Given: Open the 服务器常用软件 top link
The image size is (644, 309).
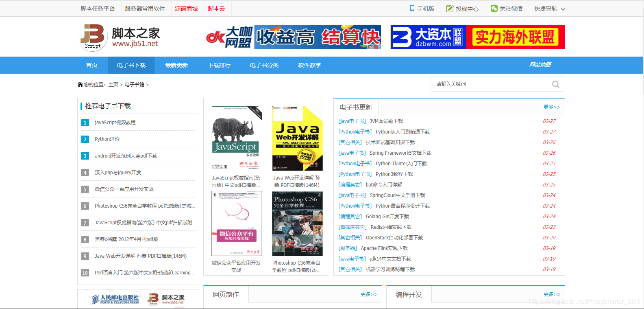Looking at the screenshot, I should click(145, 9).
